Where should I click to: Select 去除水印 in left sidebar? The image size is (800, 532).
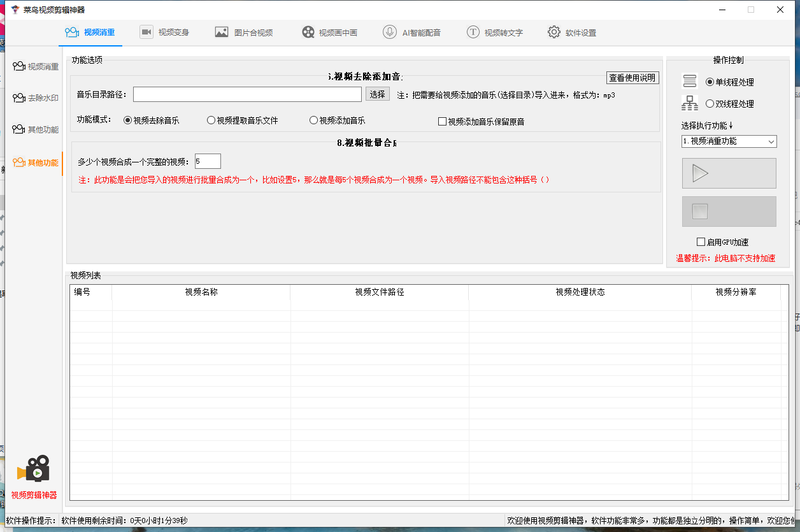(36, 98)
